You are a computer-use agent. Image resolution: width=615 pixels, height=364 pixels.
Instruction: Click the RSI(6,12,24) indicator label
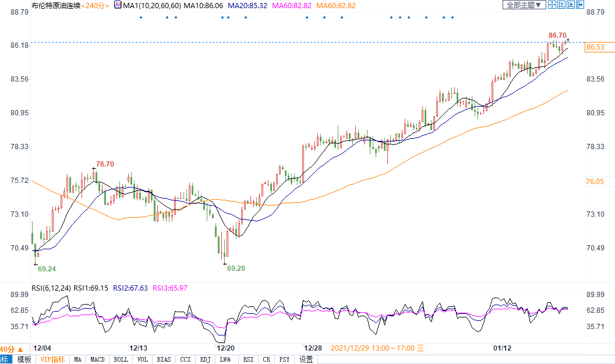click(51, 288)
